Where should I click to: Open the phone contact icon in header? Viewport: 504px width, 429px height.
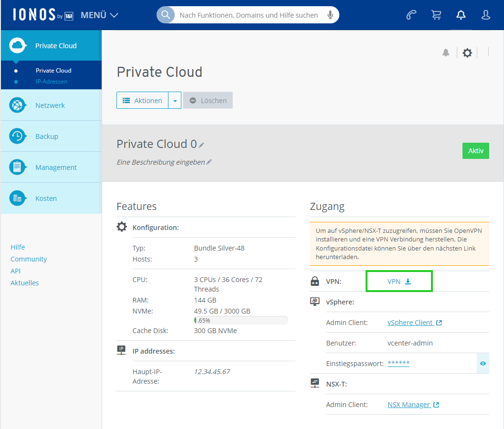[411, 15]
